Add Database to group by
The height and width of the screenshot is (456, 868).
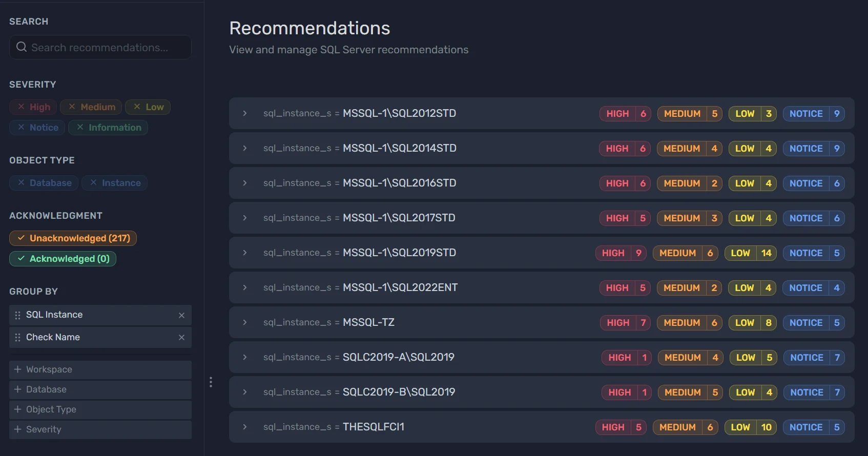[100, 389]
